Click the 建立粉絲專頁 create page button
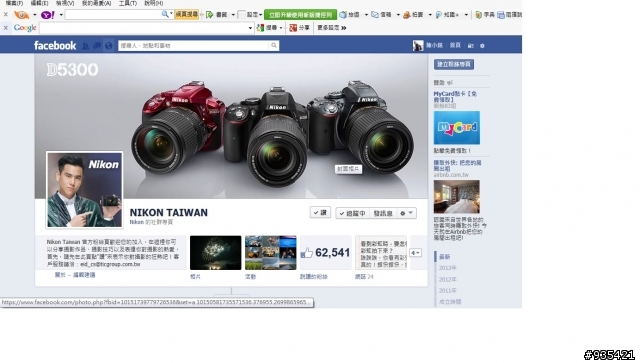 [454, 64]
